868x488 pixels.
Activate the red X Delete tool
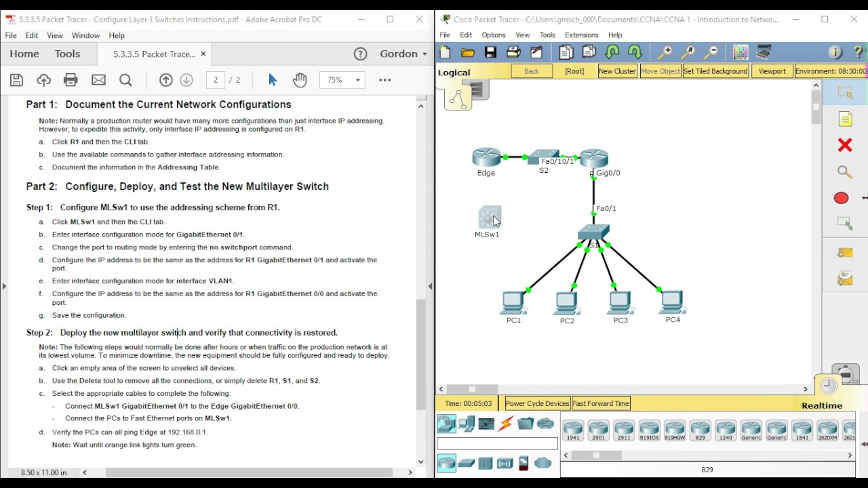point(845,145)
